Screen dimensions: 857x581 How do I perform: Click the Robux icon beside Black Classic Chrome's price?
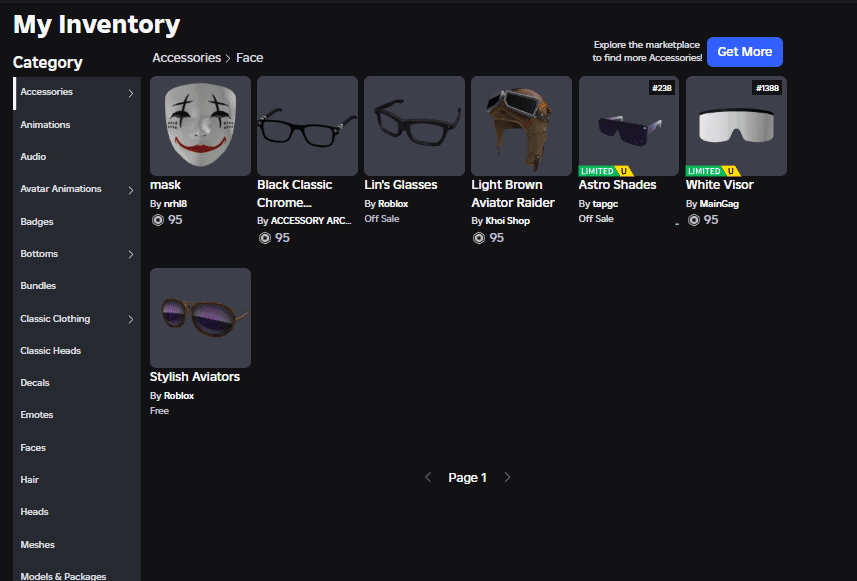pyautogui.click(x=263, y=238)
